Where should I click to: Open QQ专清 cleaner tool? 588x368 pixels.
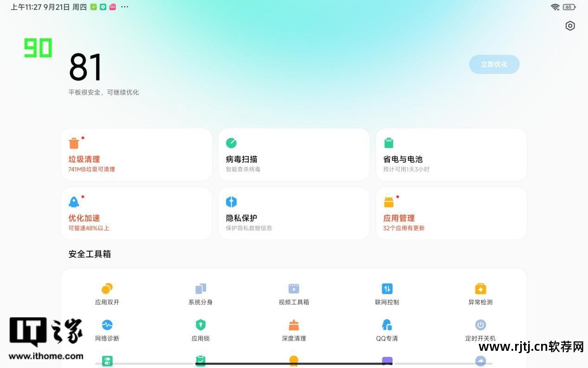point(387,329)
